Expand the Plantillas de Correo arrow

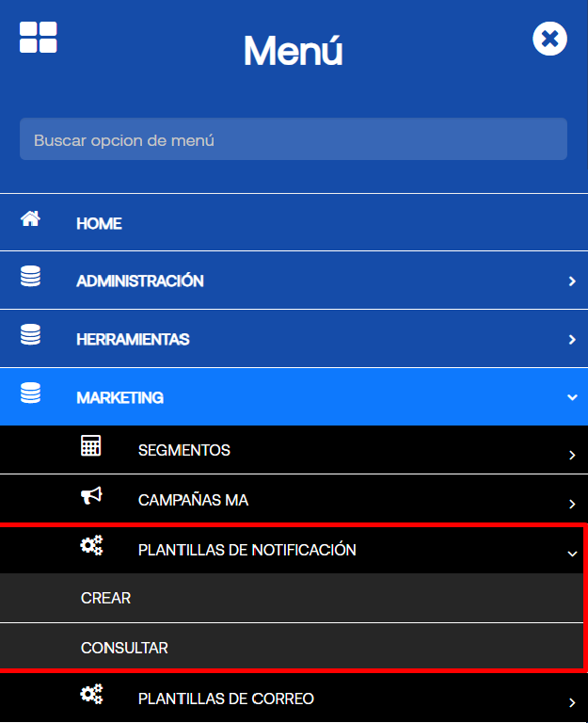pos(572,702)
